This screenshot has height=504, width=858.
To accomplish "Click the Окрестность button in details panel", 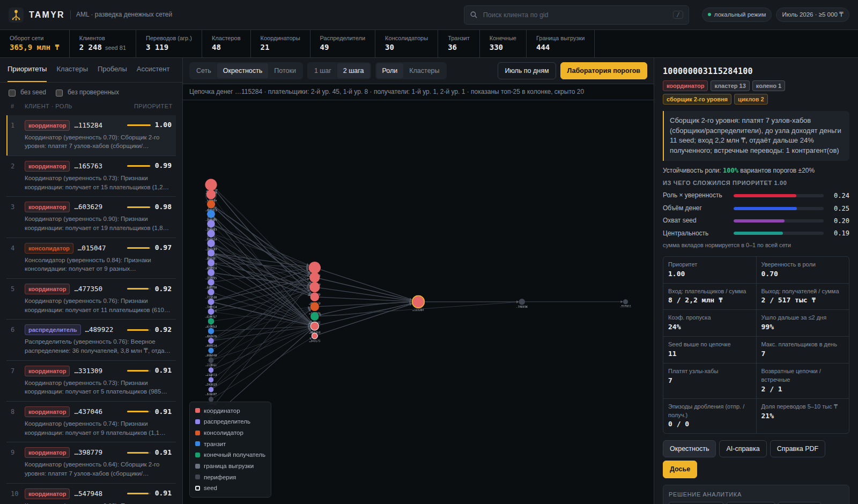I will [x=689, y=449].
